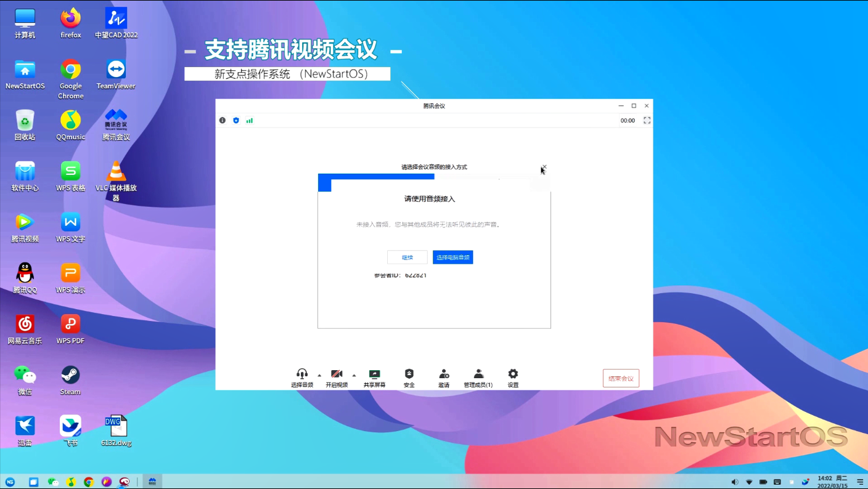The width and height of the screenshot is (868, 489).
Task: Open the NS start menu in taskbar
Action: point(10,482)
